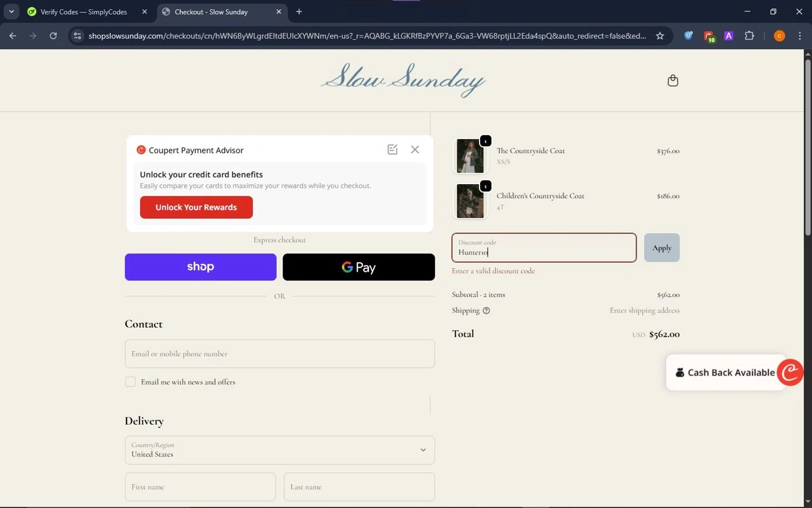Click the 'Subtotal · 2 items' label

479,295
